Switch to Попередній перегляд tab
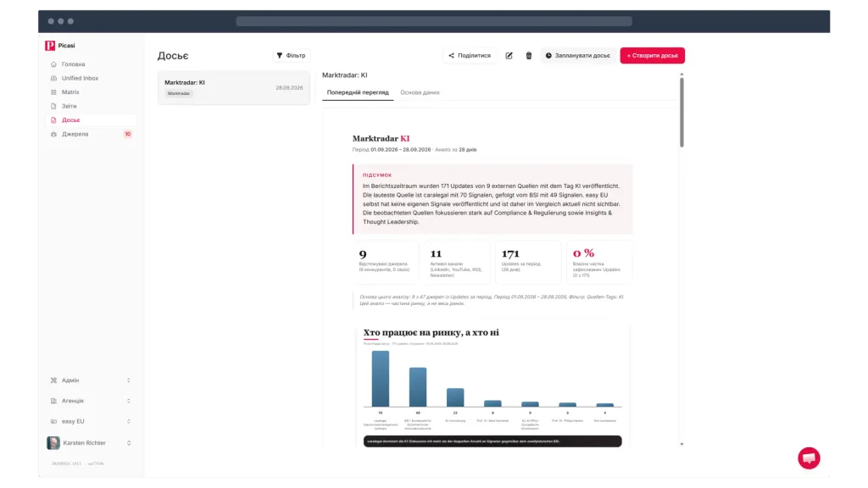868x488 pixels. pos(358,92)
